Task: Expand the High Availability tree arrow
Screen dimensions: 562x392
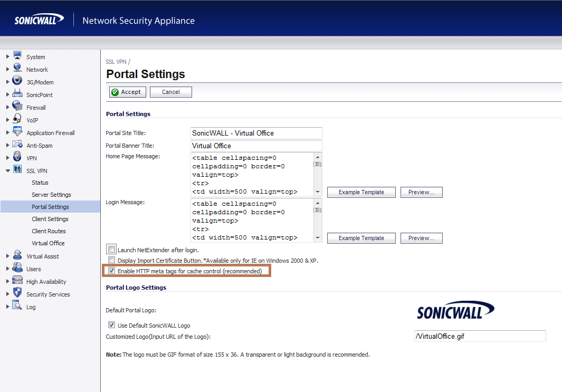Action: point(7,281)
